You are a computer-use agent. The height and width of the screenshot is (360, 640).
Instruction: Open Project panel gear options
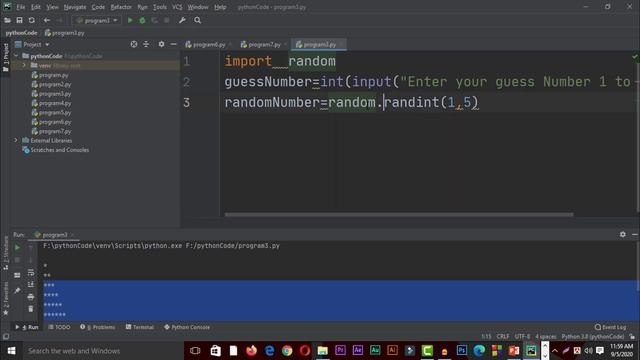coord(161,44)
